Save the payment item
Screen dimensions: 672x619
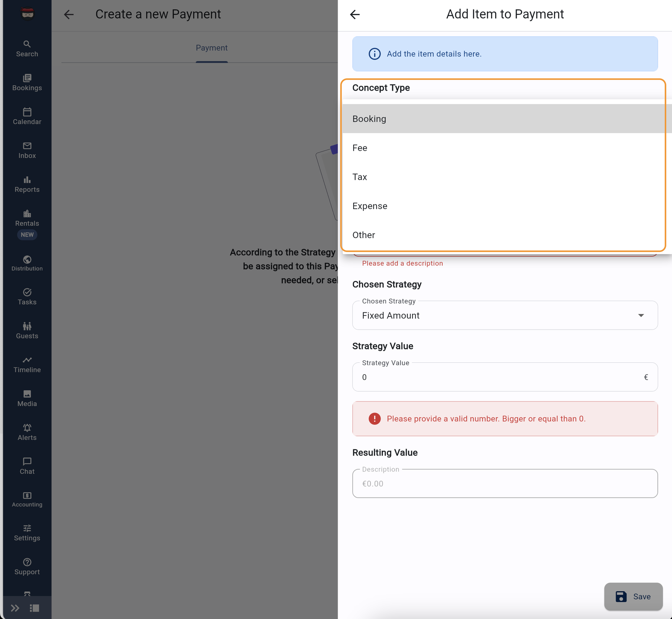(633, 596)
